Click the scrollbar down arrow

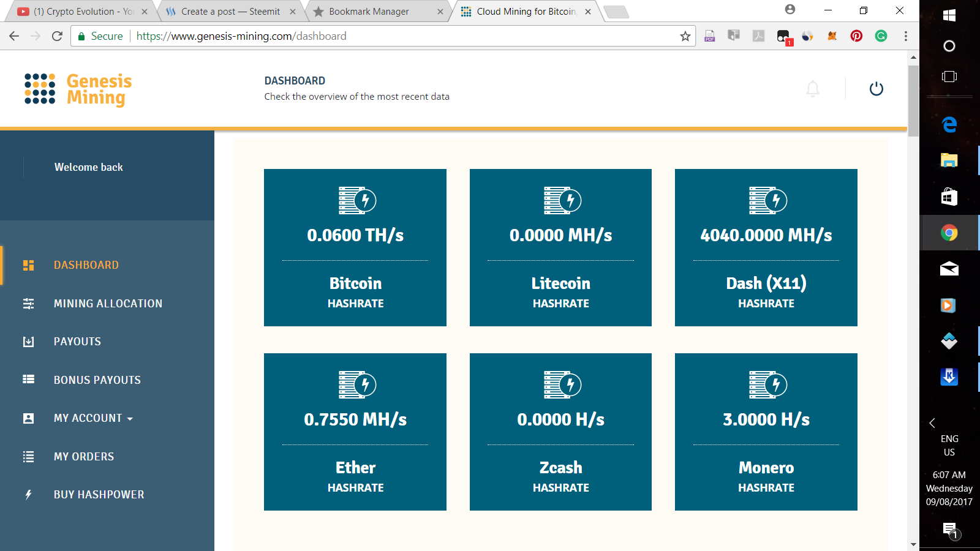[x=913, y=544]
